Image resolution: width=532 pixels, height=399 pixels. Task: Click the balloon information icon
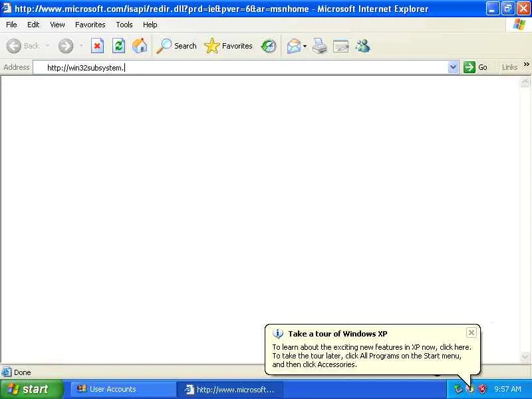[x=278, y=334]
